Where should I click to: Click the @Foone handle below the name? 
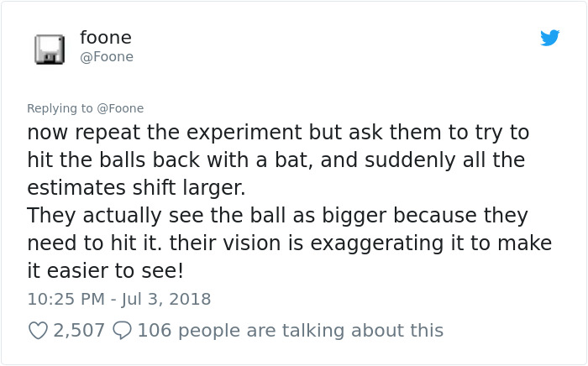(x=106, y=57)
